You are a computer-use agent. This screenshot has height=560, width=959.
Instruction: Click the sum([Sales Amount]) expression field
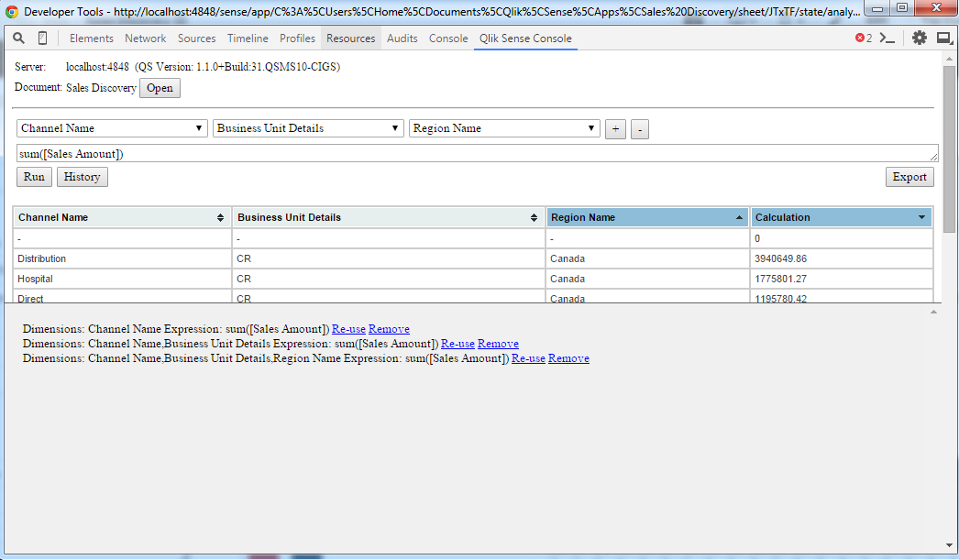coord(477,153)
